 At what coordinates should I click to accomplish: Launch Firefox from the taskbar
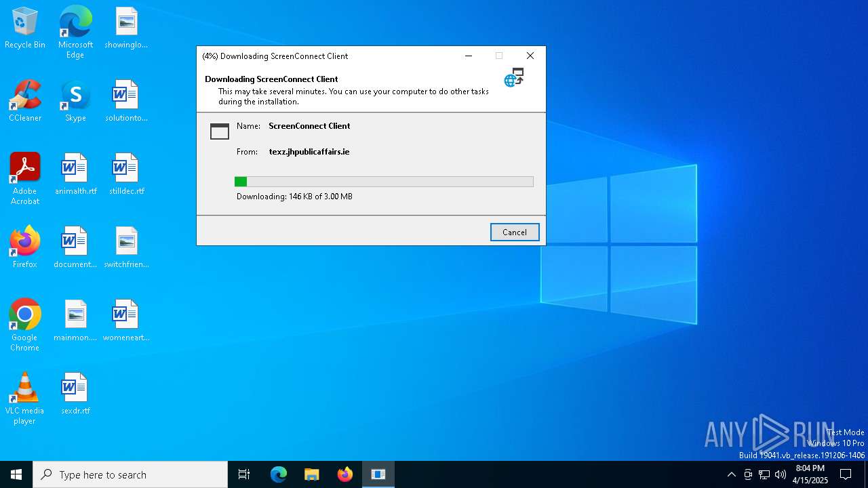(345, 474)
